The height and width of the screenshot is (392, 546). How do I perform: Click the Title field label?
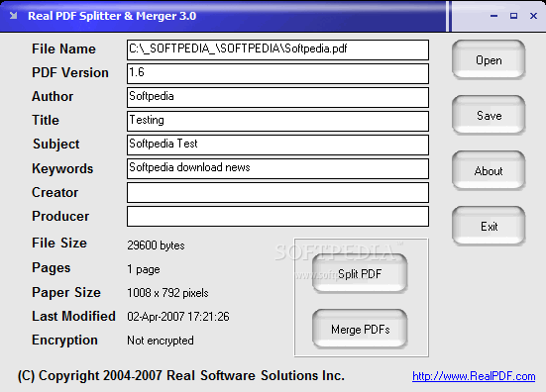click(46, 120)
